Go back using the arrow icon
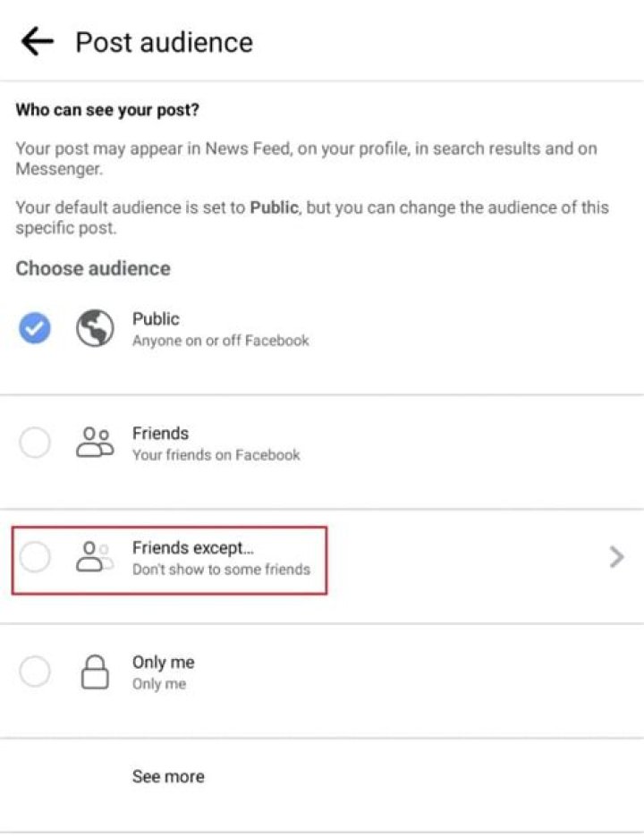 (x=37, y=41)
